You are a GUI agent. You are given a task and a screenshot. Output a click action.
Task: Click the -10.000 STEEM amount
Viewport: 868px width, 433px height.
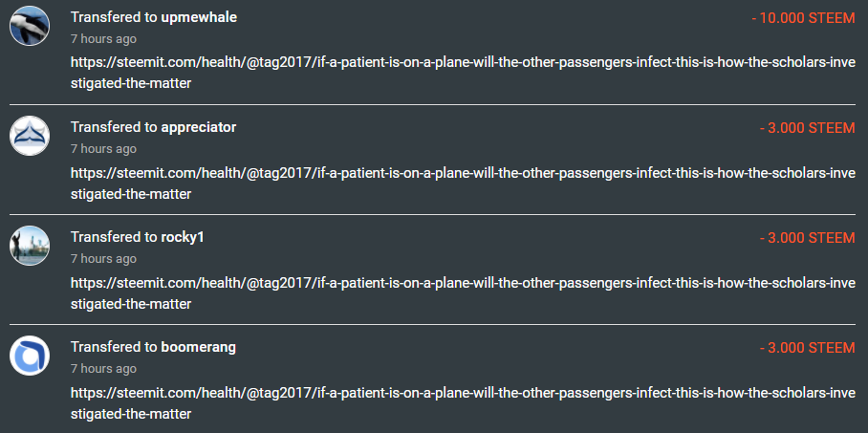point(803,17)
